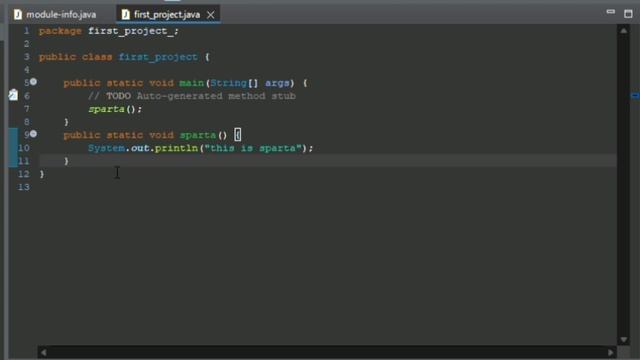Viewport: 640px width, 360px height.
Task: Click the Java file icon on first_project.java tab
Action: coord(126,15)
